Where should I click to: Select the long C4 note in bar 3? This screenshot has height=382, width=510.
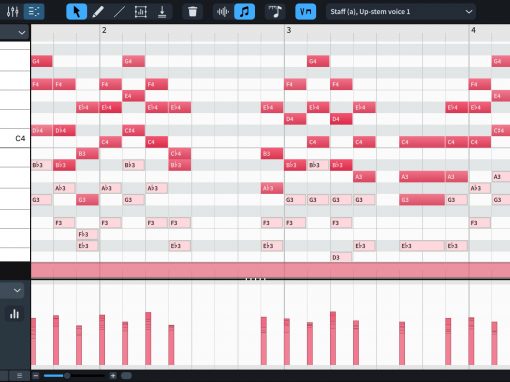(422, 142)
